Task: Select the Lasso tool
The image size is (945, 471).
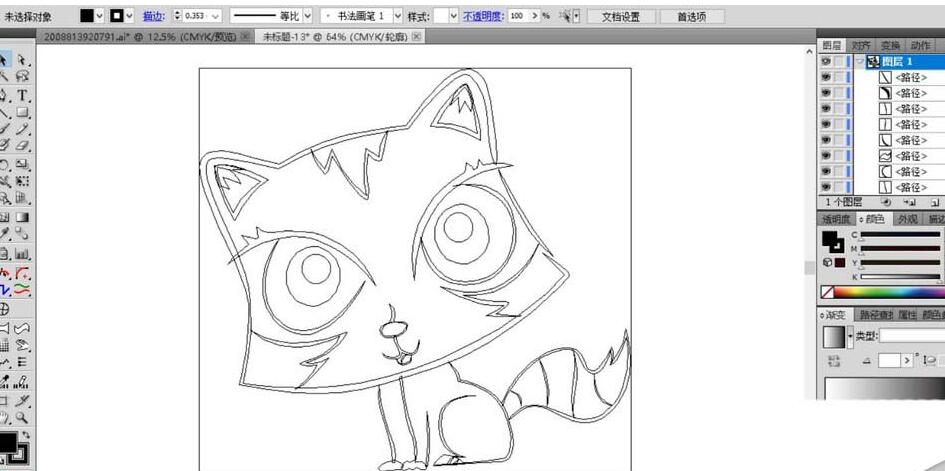Action: point(22,76)
